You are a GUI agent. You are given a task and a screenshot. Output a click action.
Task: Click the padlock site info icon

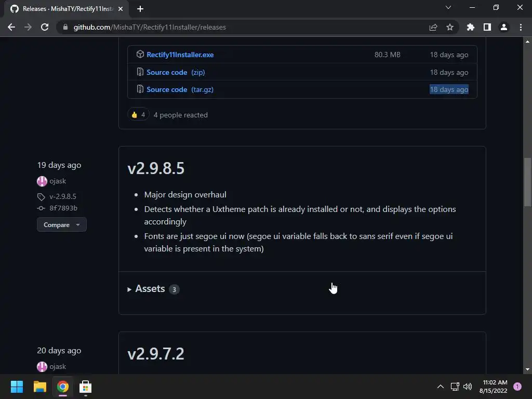click(65, 27)
